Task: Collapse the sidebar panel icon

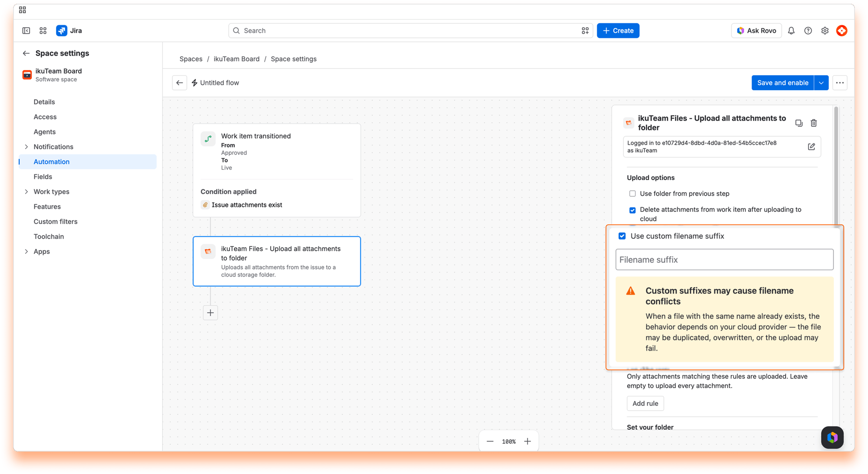Action: pos(26,30)
